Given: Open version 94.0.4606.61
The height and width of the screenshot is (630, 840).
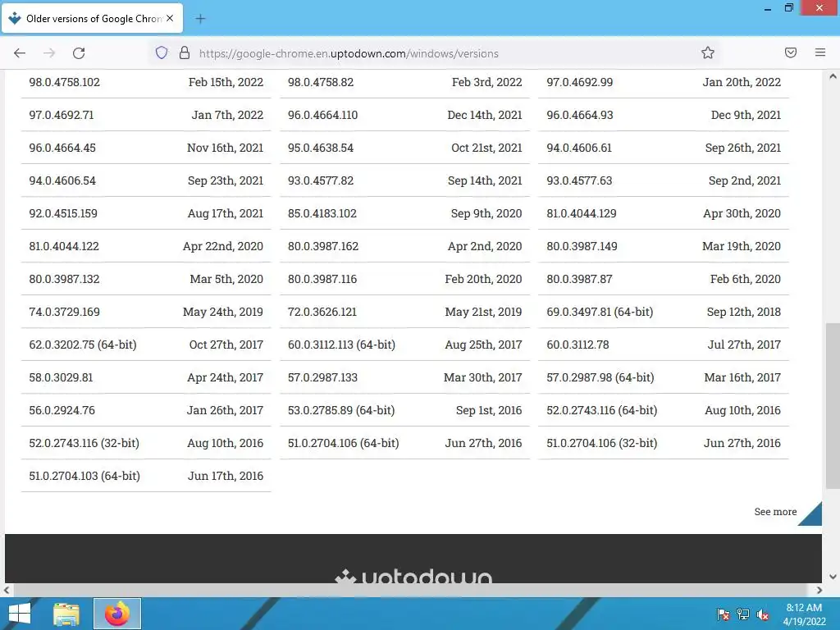Looking at the screenshot, I should click(x=663, y=148).
